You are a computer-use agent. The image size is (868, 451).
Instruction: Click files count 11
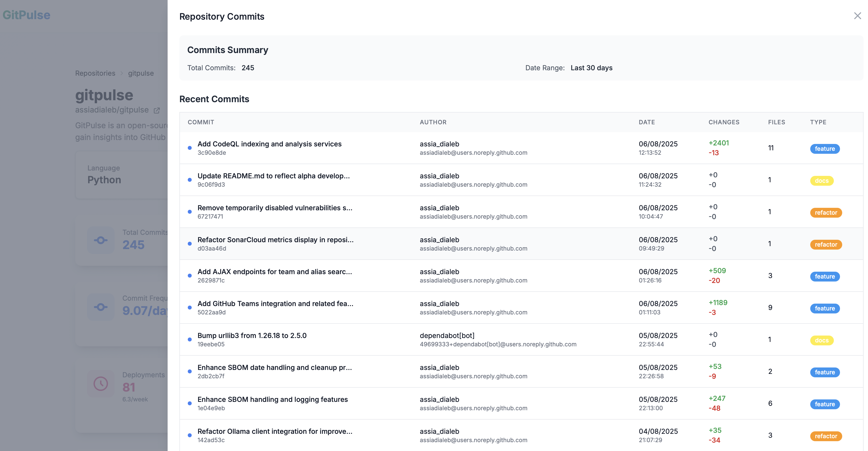(771, 148)
